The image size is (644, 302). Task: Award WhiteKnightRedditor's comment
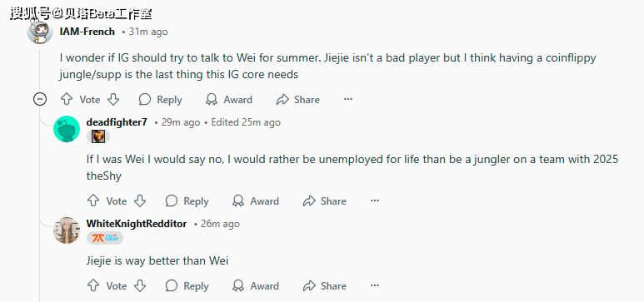tap(256, 285)
